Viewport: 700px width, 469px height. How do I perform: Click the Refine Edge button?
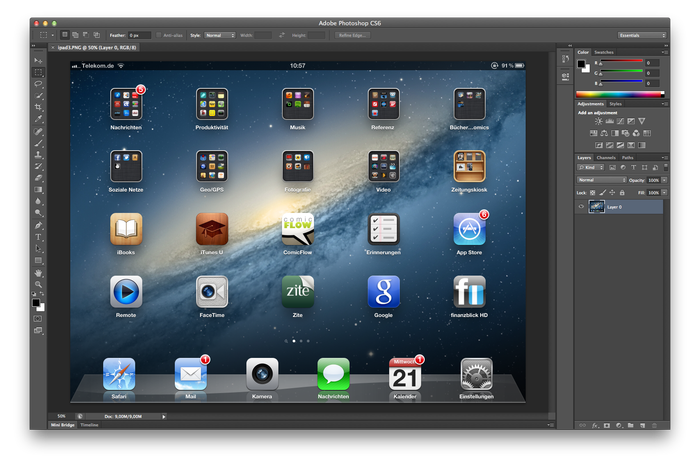tap(352, 35)
